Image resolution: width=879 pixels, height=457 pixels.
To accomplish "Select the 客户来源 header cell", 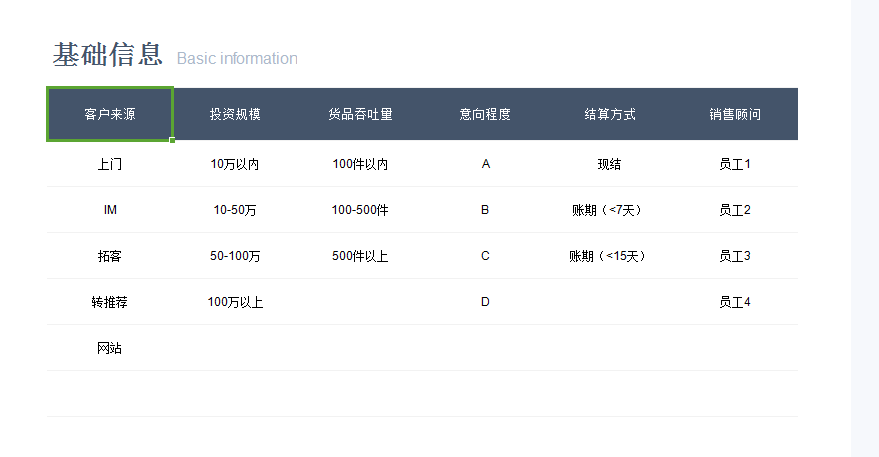I will [x=110, y=114].
